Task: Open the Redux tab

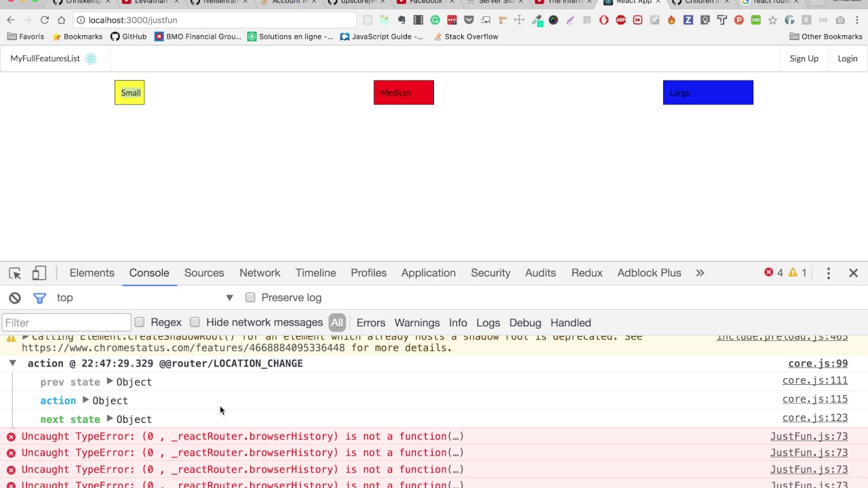Action: click(587, 273)
